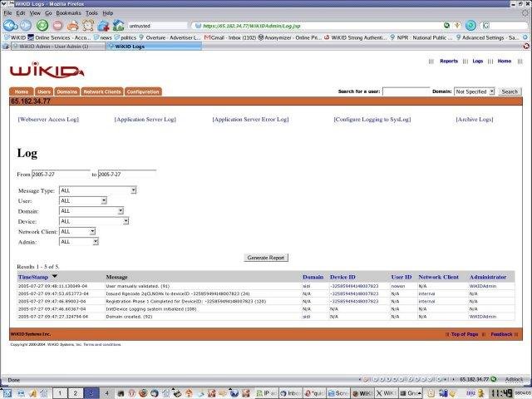Open the Domain Not Specified dropdown
Screen dimensions: 532x399
(x=475, y=91)
